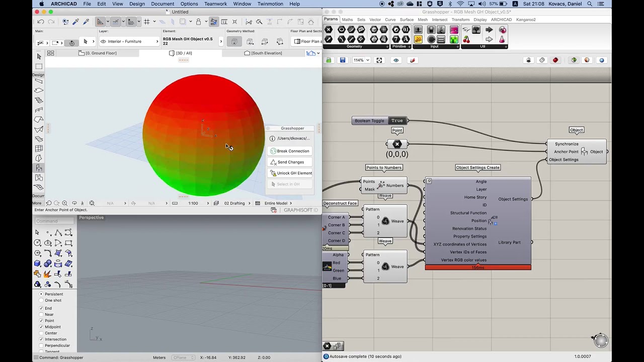The height and width of the screenshot is (362, 644).
Task: Click the Object Settings Create component label
Action: click(x=477, y=167)
